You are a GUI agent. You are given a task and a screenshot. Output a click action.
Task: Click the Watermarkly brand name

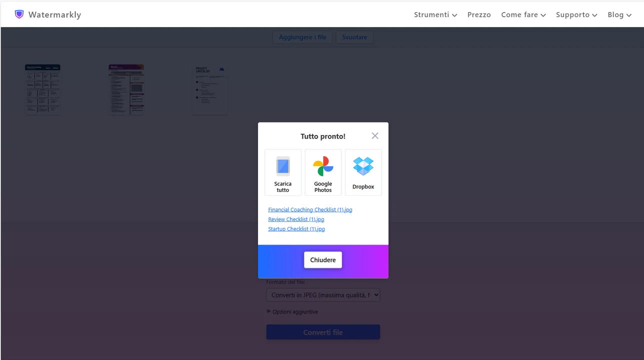pyautogui.click(x=54, y=14)
